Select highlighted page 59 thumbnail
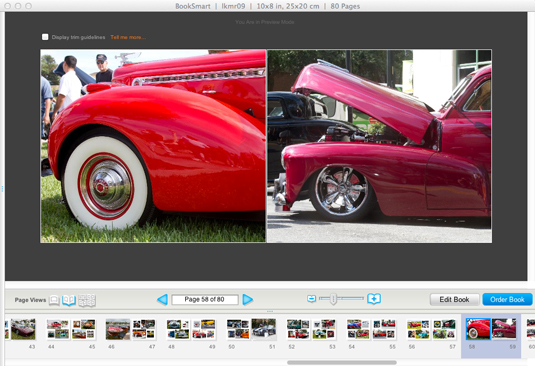 pos(504,329)
